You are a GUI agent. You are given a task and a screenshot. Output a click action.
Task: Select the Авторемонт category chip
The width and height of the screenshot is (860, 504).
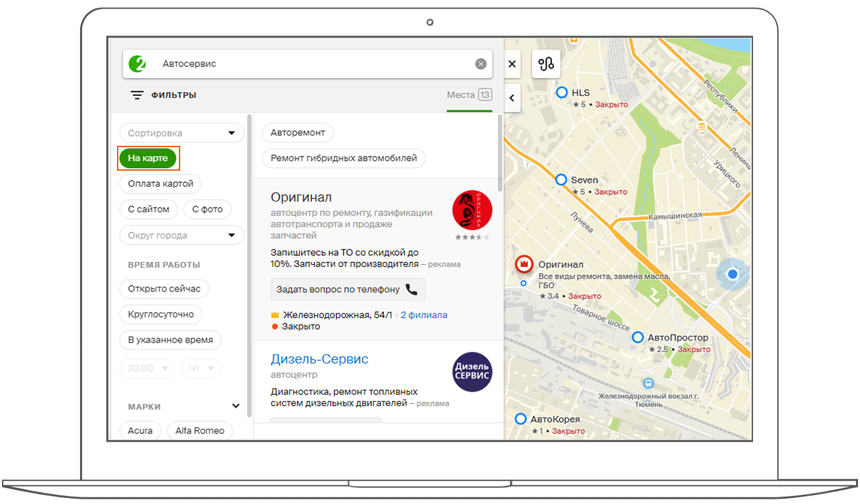tap(298, 132)
